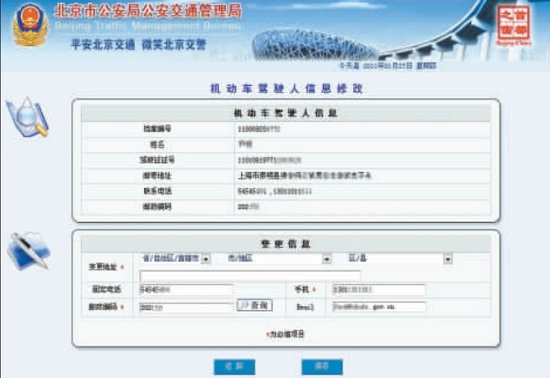Expand the 省/自治区/直辖市 province dropdown
Screen dimensions: 550x378
tap(175, 259)
